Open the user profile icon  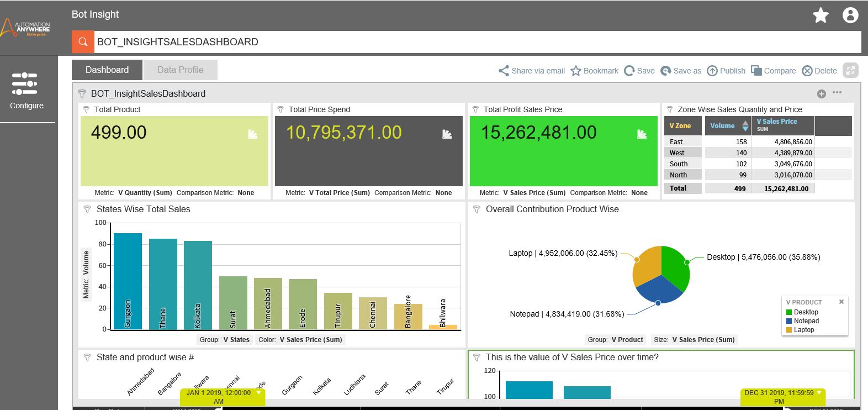850,15
